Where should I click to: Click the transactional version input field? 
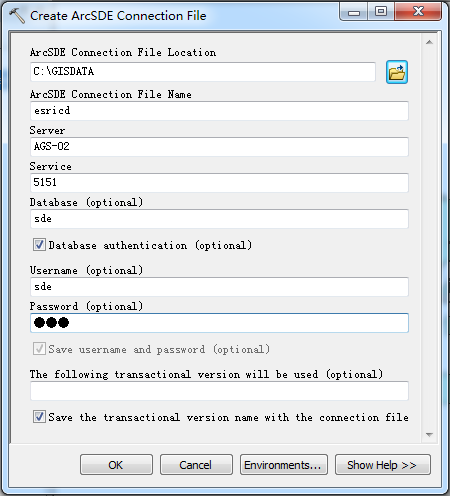219,391
